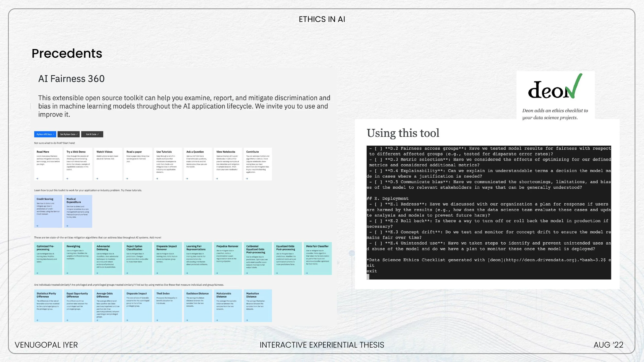Click the arrow icon on Read More card
The height and width of the screenshot is (362, 644).
tap(37, 179)
